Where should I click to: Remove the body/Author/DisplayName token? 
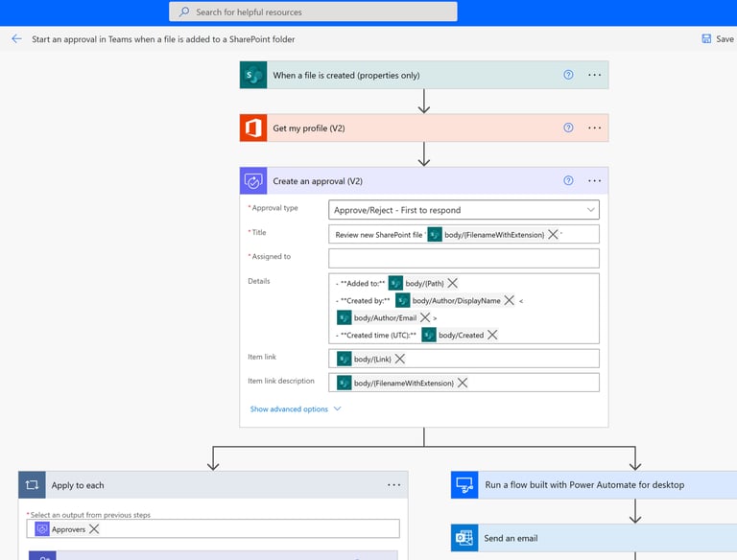click(x=509, y=300)
